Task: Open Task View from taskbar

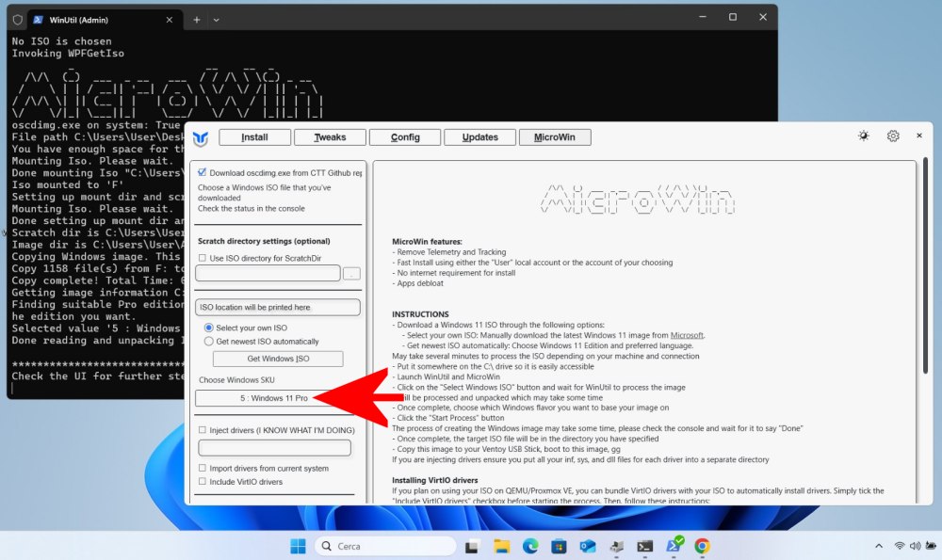Action: pyautogui.click(x=472, y=546)
